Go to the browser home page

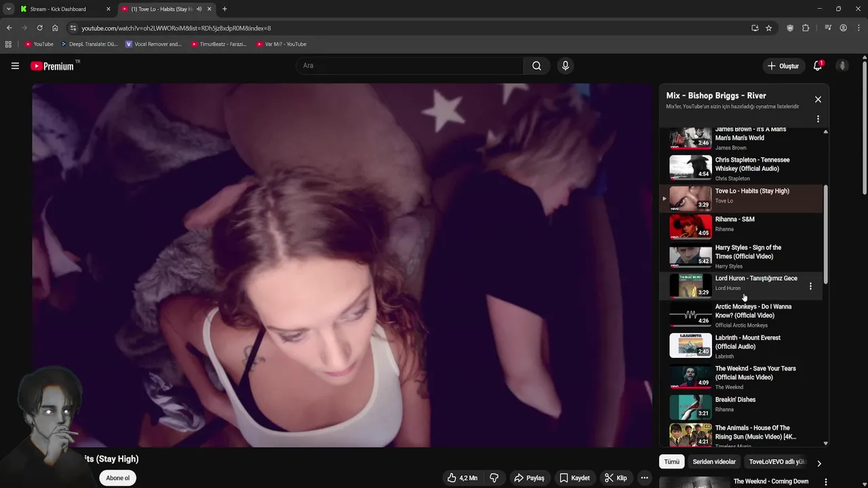pos(55,28)
